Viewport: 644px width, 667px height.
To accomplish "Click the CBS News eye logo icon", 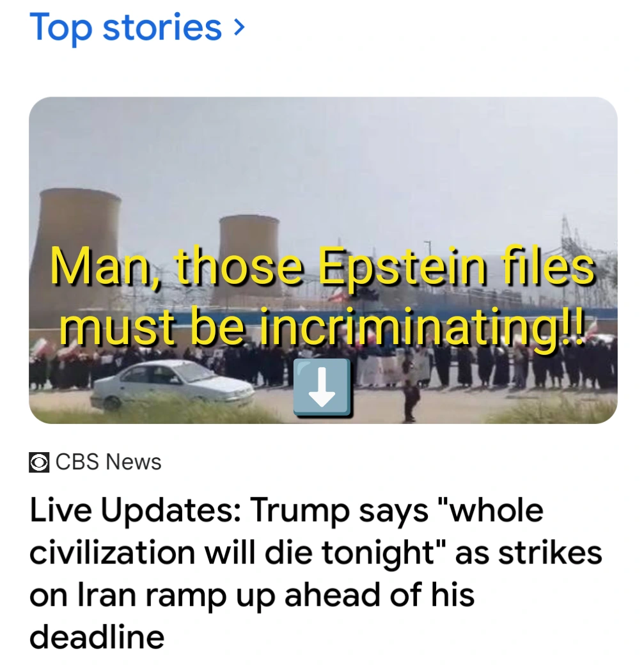I will [x=40, y=462].
